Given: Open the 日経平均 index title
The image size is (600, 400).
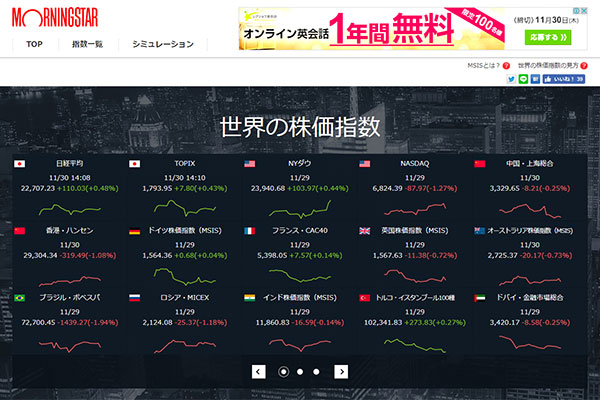Looking at the screenshot, I should click(70, 163).
